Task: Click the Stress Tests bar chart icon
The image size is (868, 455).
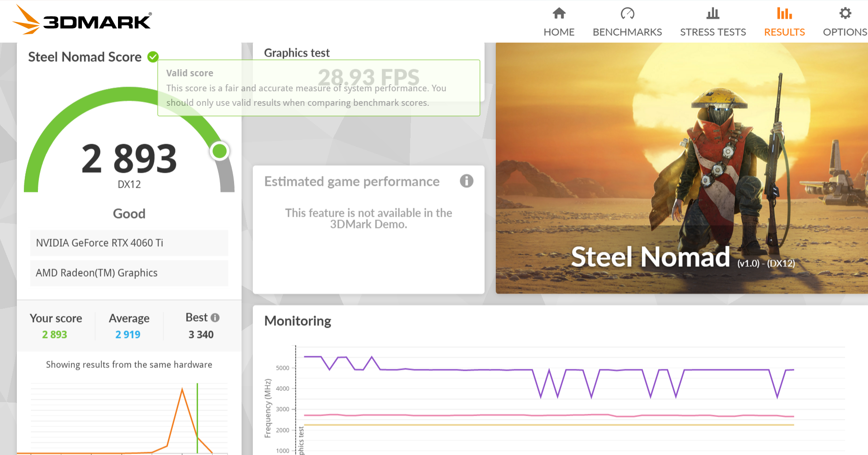Action: (713, 13)
